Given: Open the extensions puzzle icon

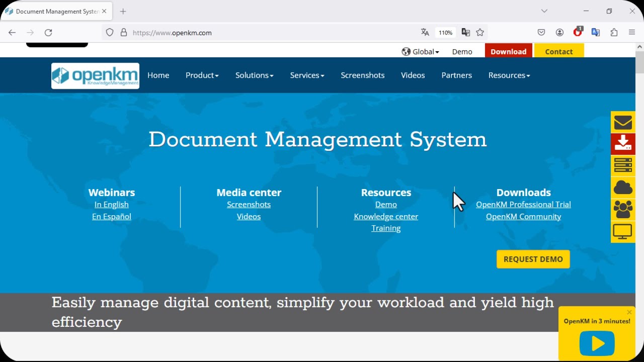Looking at the screenshot, I should click(x=614, y=32).
